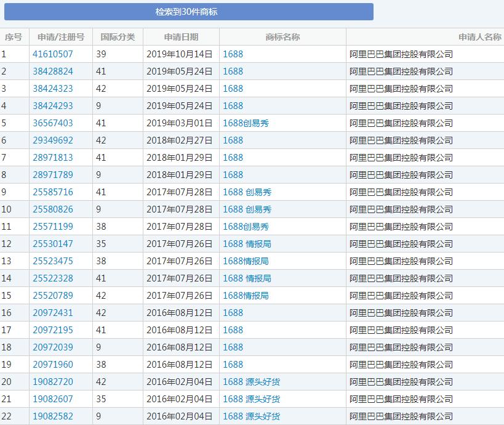Select application number 29349692 link
The image size is (504, 425).
[x=53, y=140]
